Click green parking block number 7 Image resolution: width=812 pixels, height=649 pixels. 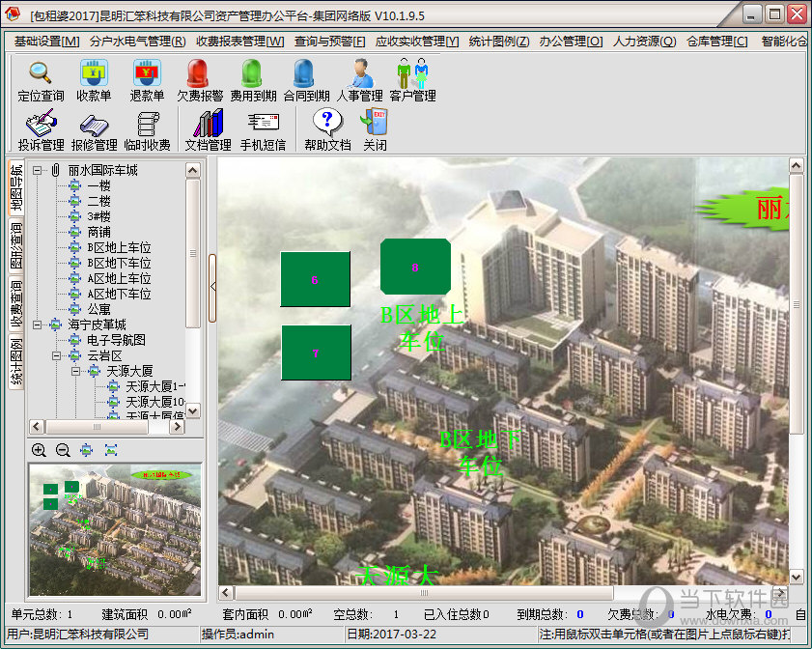coord(316,353)
